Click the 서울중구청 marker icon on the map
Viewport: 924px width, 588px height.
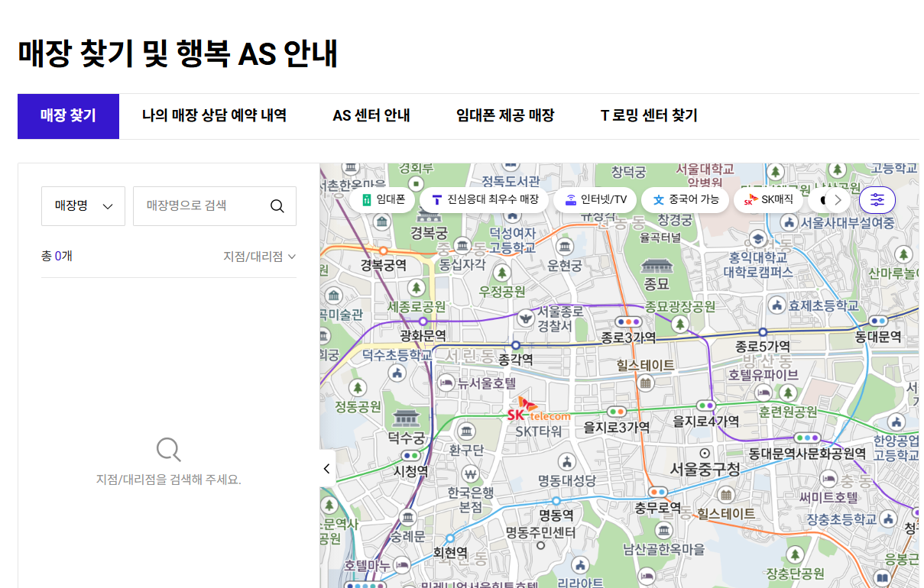point(705,454)
